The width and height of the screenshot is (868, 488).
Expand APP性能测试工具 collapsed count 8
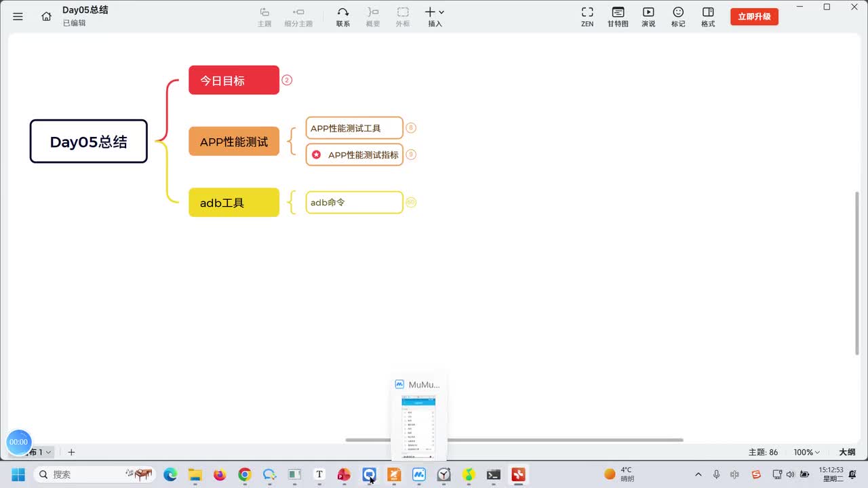point(411,128)
